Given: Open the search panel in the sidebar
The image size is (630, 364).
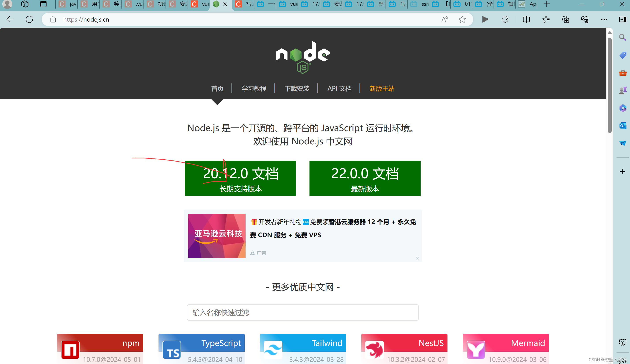Looking at the screenshot, I should point(623,37).
